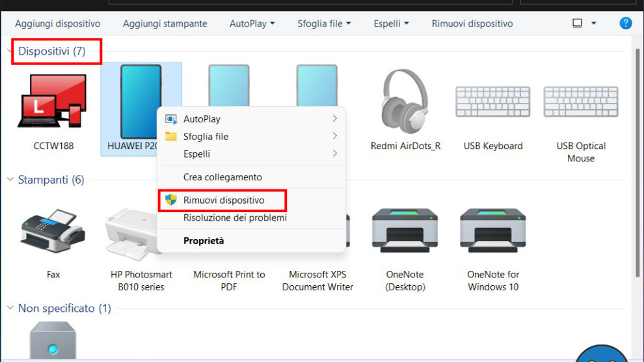This screenshot has width=644, height=362.
Task: Select the OneNote (Desktop) printer icon
Action: pyautogui.click(x=405, y=230)
